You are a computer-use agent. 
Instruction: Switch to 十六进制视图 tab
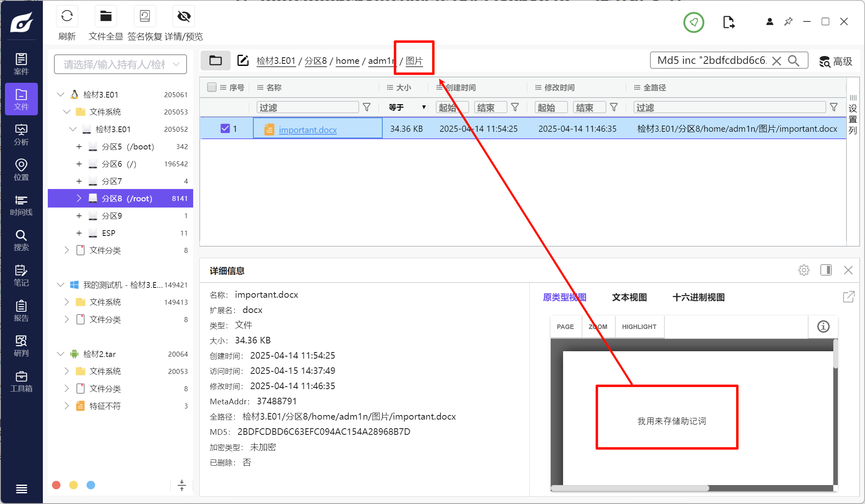699,297
